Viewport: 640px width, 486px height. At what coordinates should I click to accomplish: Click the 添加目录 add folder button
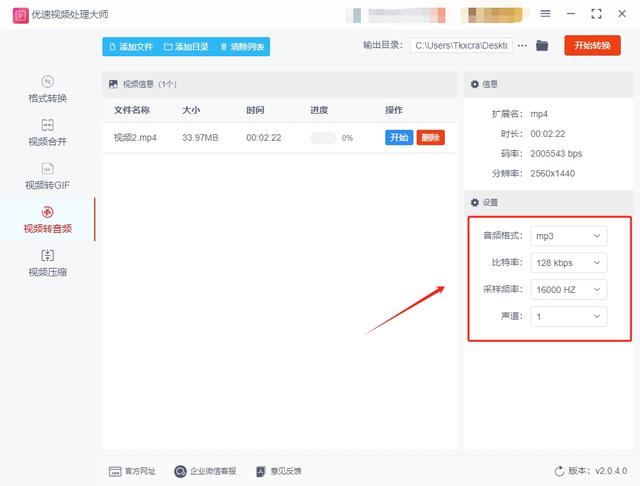pyautogui.click(x=186, y=47)
